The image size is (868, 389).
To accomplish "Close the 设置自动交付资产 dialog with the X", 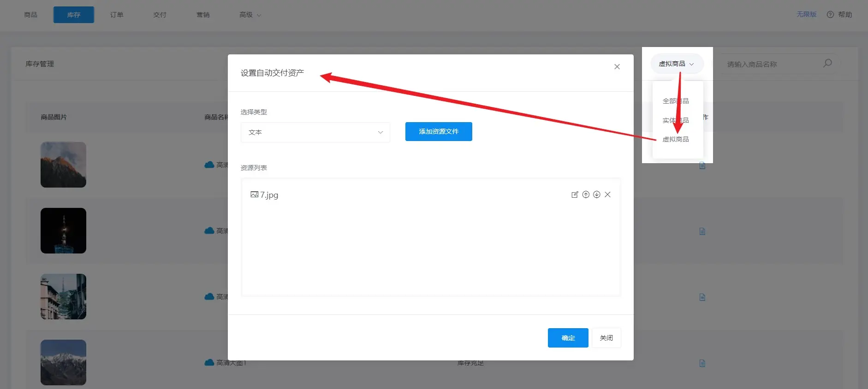I will (x=617, y=67).
